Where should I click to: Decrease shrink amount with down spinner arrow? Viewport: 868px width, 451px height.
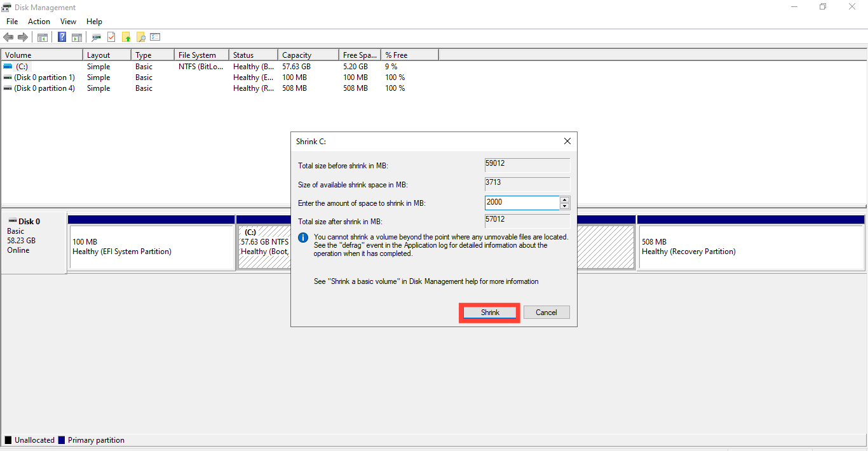coord(565,206)
